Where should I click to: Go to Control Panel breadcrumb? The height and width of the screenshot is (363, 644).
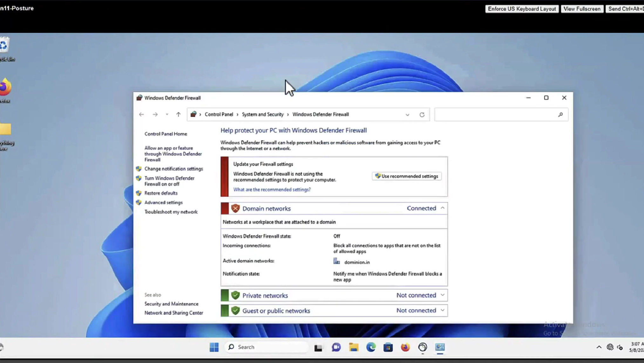point(219,115)
